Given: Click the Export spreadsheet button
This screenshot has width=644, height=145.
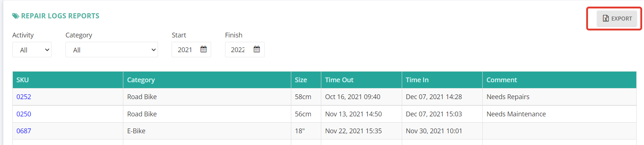Looking at the screenshot, I should pyautogui.click(x=617, y=18).
